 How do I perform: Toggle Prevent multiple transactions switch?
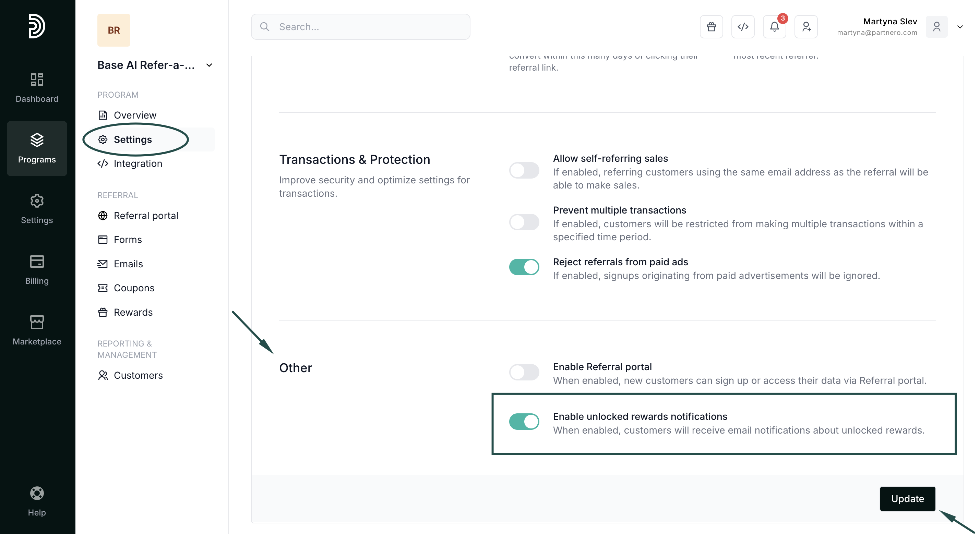524,222
